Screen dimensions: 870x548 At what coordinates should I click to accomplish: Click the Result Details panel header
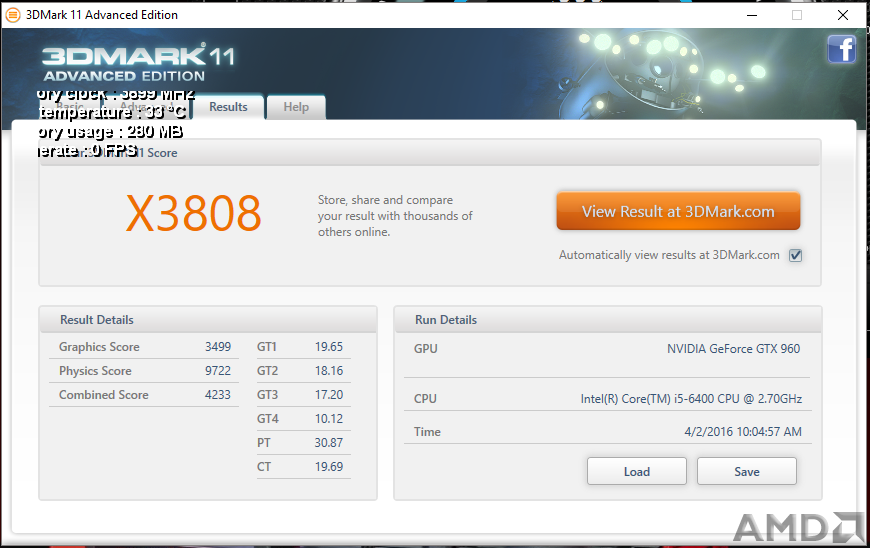pyautogui.click(x=208, y=320)
